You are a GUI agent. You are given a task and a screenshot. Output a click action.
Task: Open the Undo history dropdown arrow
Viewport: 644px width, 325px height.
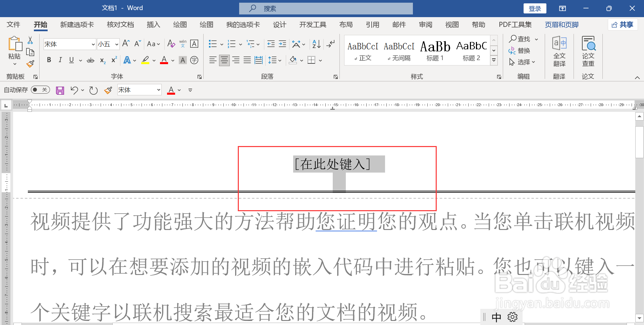click(x=83, y=90)
